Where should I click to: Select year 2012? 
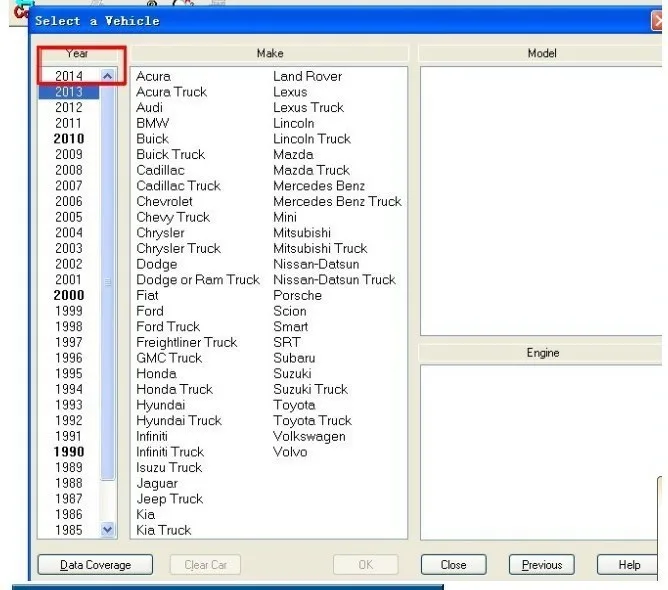point(69,107)
